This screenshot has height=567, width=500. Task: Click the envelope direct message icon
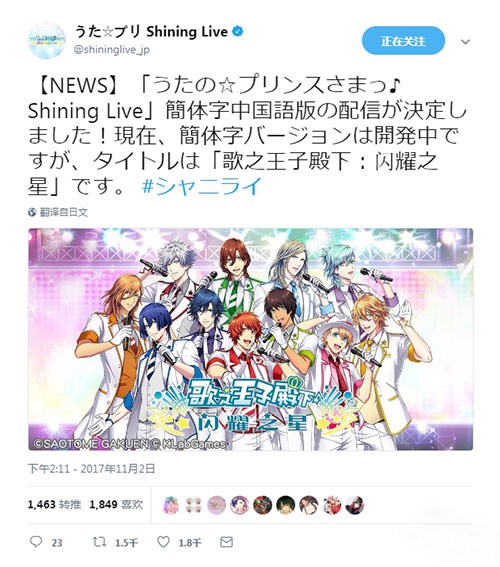(226, 542)
